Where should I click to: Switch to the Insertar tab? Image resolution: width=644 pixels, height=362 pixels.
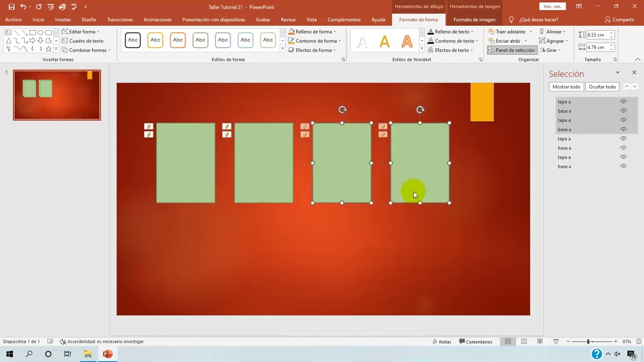[63, 20]
